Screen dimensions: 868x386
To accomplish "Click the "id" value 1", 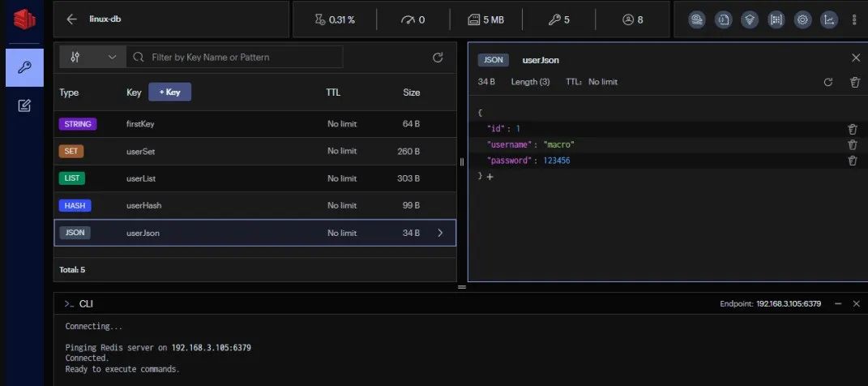I will [518, 129].
